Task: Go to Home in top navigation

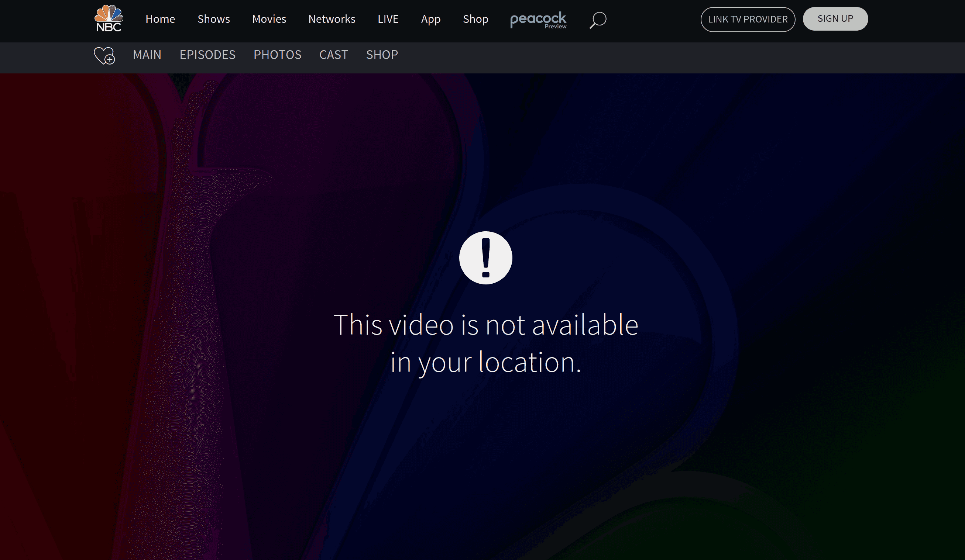Action: (x=160, y=19)
